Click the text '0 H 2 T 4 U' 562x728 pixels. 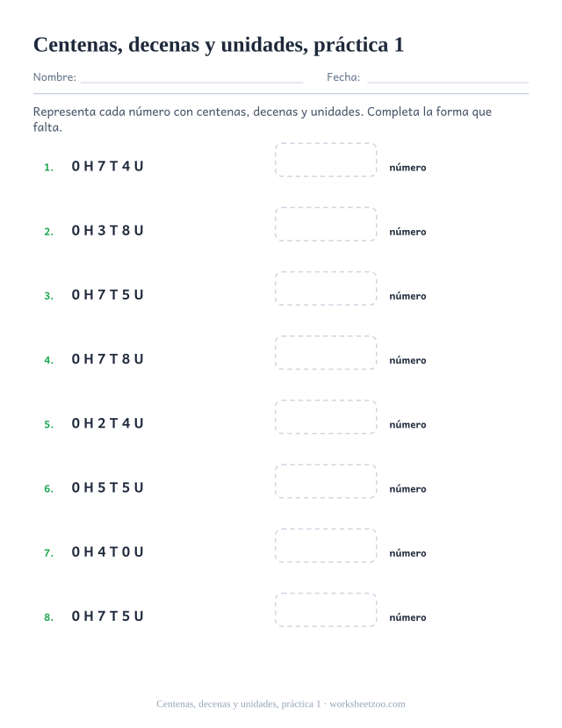pyautogui.click(x=107, y=423)
